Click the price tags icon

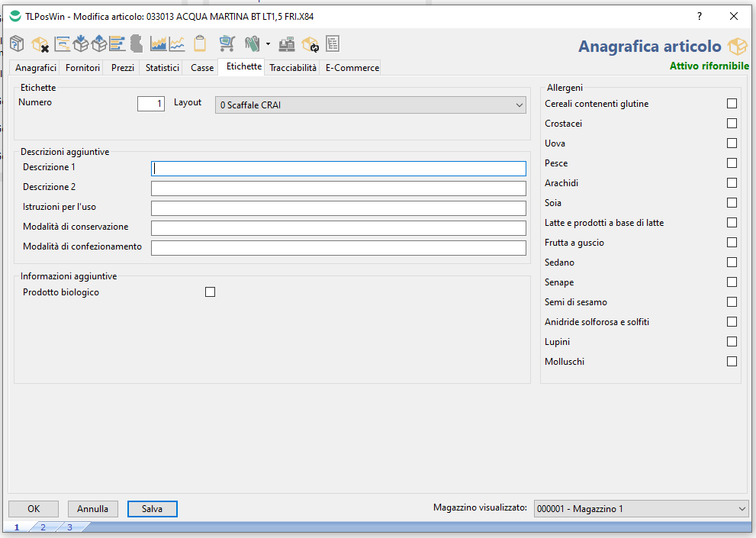(x=251, y=44)
